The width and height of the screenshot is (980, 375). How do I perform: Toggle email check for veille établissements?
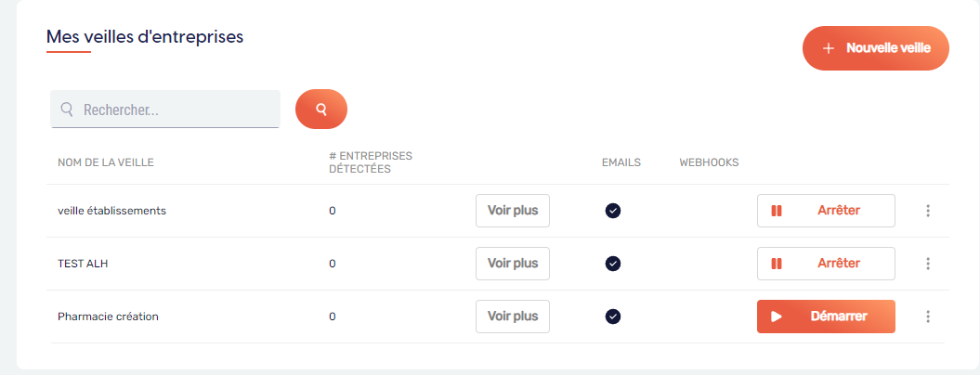tap(613, 211)
